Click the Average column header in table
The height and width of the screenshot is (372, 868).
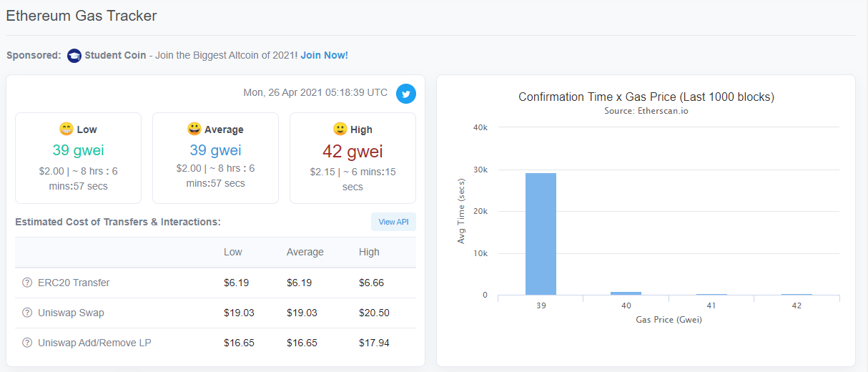(x=305, y=252)
